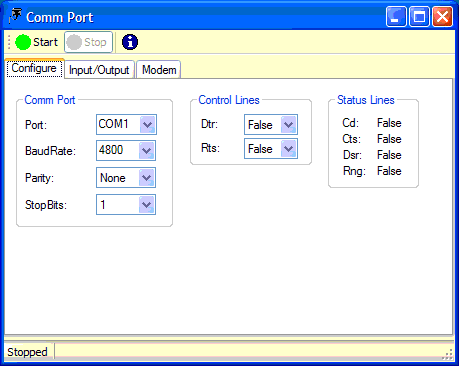Switch to the Configure tab

(x=34, y=68)
